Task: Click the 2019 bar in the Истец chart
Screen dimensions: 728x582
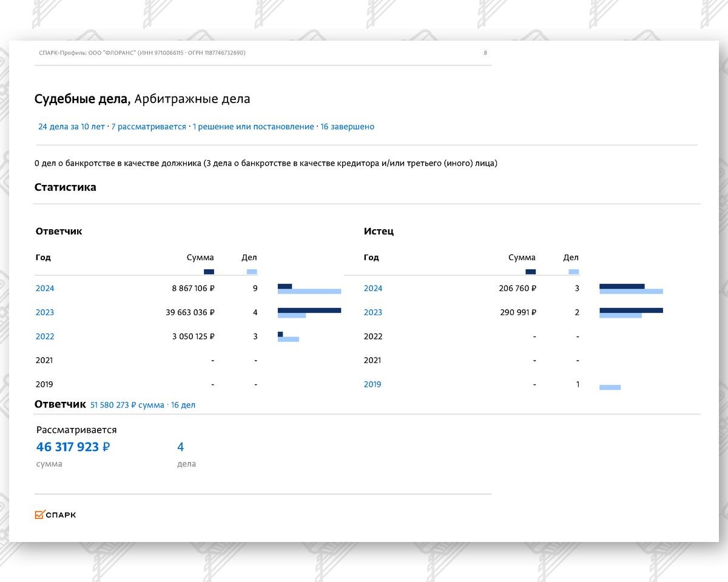Action: click(610, 387)
